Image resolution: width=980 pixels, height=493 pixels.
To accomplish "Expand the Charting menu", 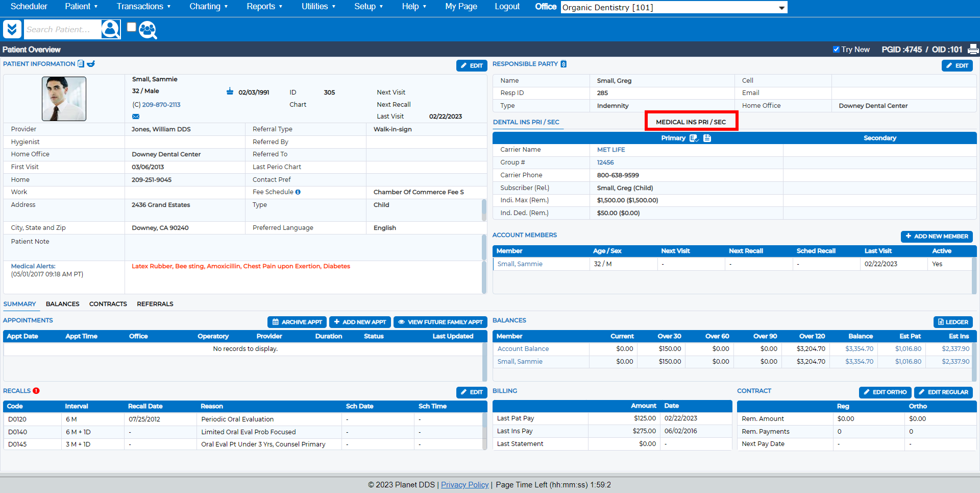I will (208, 7).
